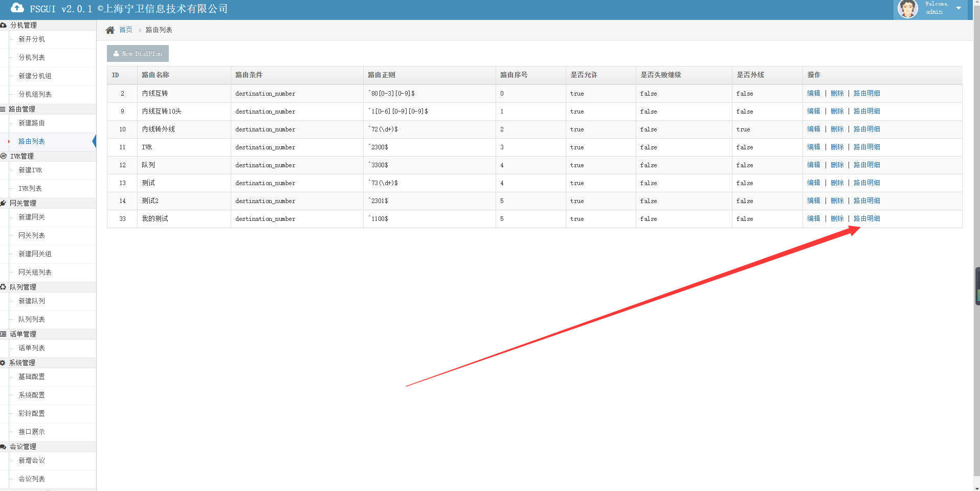The image size is (980, 491).
Task: Delete the IVR route via 删除
Action: (837, 147)
